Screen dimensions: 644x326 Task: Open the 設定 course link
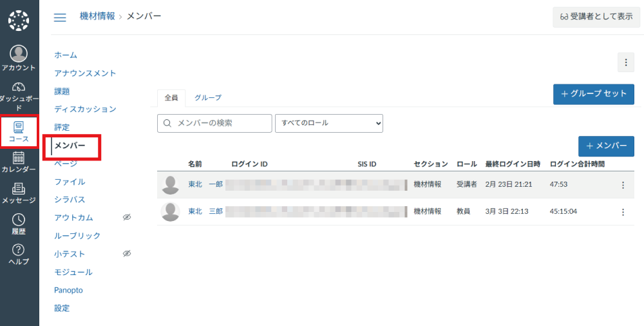pyautogui.click(x=62, y=308)
